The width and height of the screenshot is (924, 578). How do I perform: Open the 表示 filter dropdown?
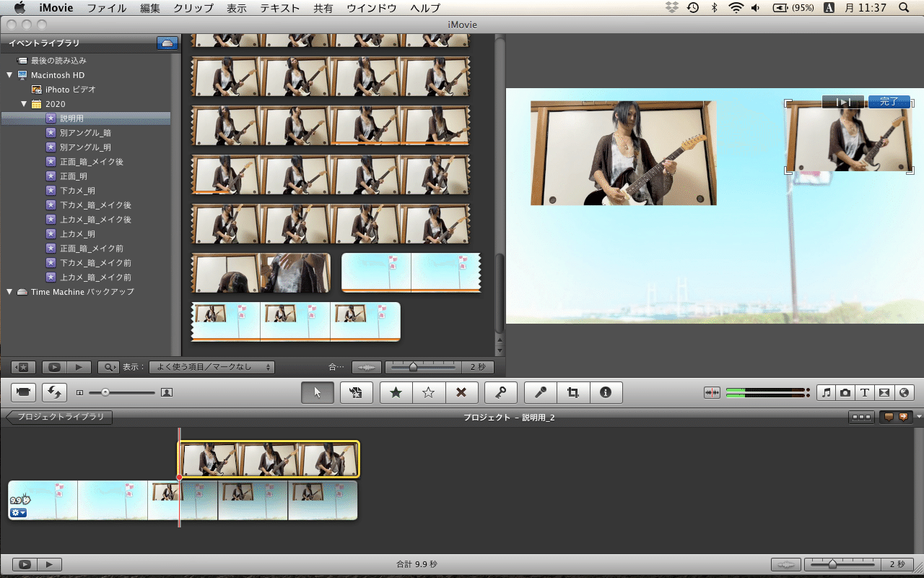(x=212, y=367)
